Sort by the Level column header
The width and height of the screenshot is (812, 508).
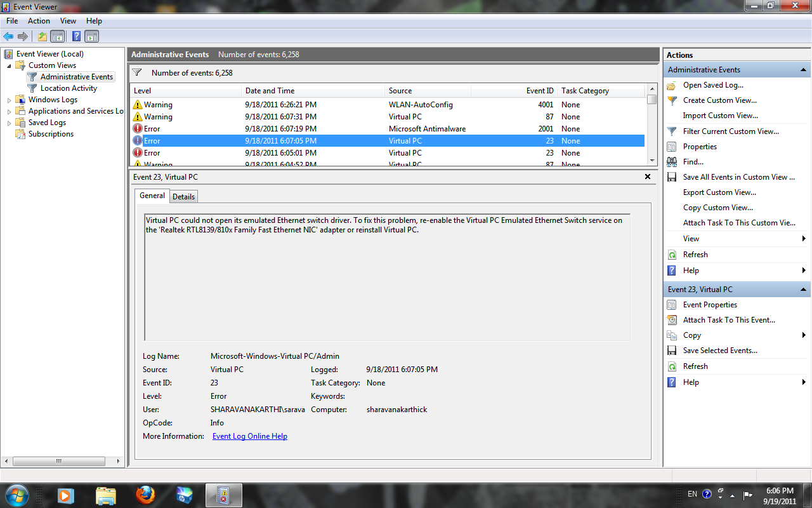(x=185, y=91)
